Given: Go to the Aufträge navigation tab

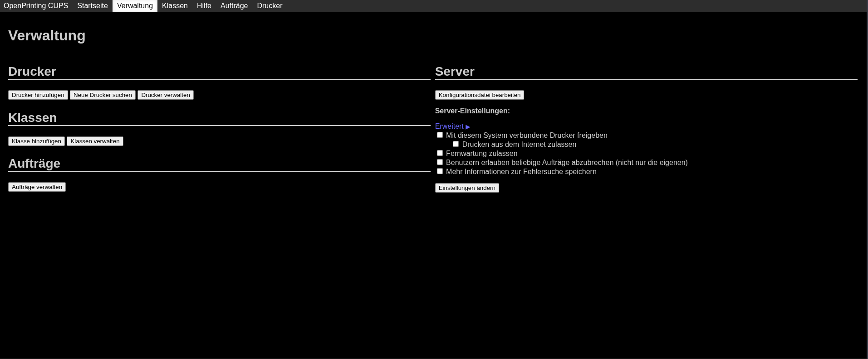Looking at the screenshot, I should (x=234, y=6).
